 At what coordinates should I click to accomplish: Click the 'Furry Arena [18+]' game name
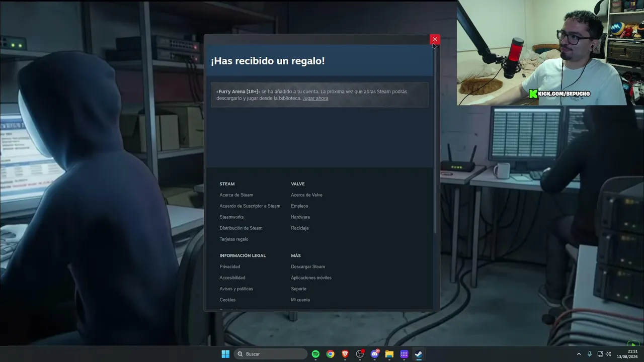(238, 92)
